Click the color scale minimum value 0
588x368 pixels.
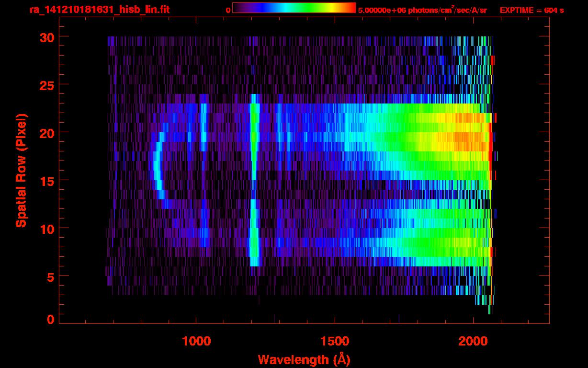(228, 10)
